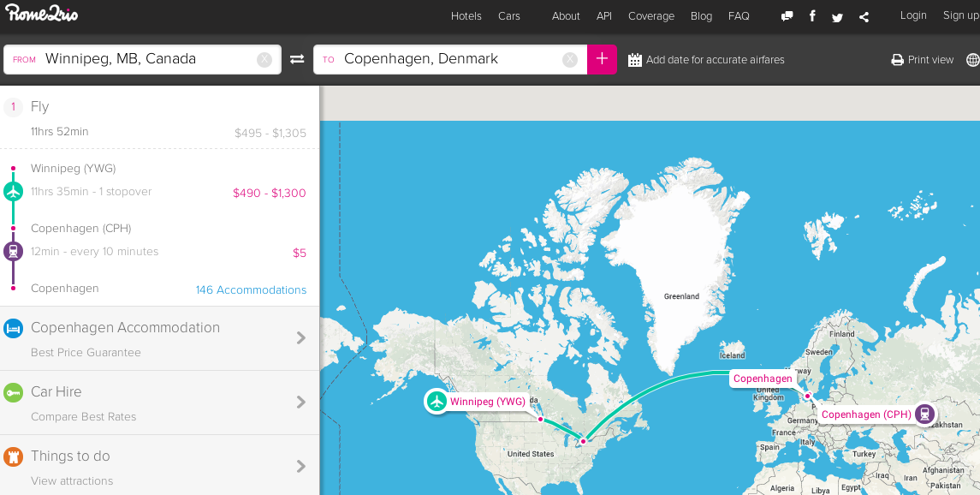
Task: Swap origin and destination arrows
Action: 297,59
